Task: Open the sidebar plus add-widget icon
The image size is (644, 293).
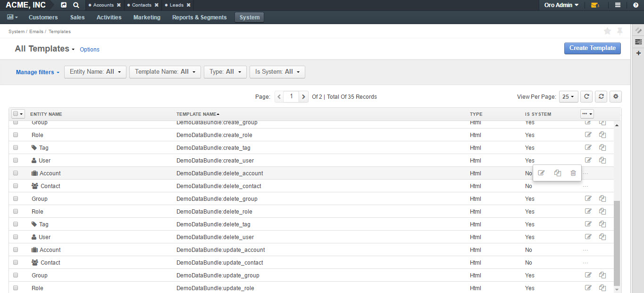Action: click(638, 53)
